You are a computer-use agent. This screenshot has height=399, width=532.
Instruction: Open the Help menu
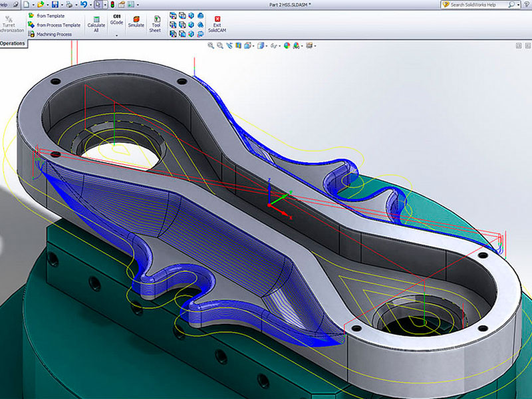pyautogui.click(x=3, y=5)
